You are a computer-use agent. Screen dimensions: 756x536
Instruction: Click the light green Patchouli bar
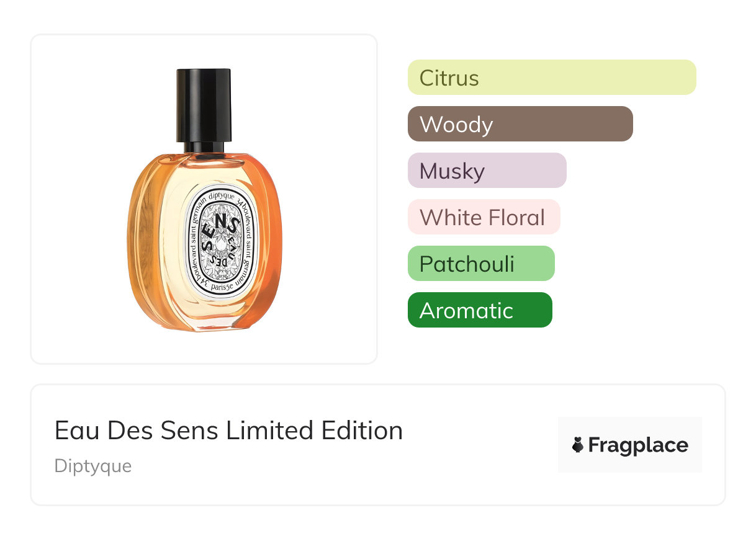pyautogui.click(x=480, y=264)
